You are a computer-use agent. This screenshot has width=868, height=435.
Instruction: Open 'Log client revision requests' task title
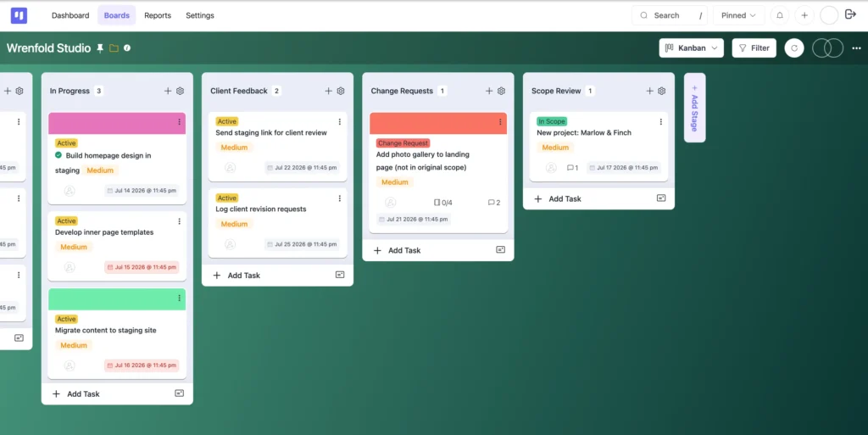pos(261,209)
